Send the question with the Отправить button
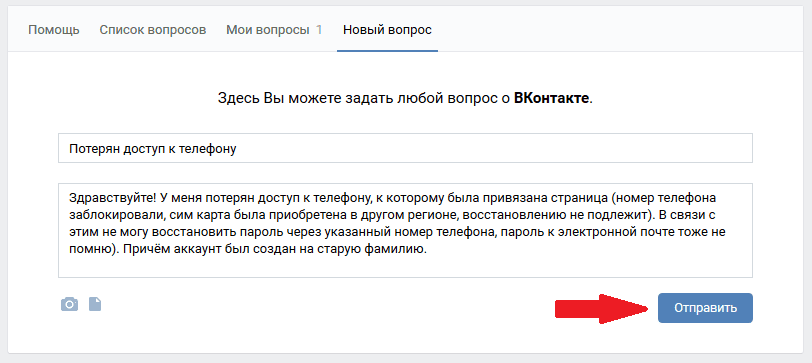The height and width of the screenshot is (363, 812). 705,308
